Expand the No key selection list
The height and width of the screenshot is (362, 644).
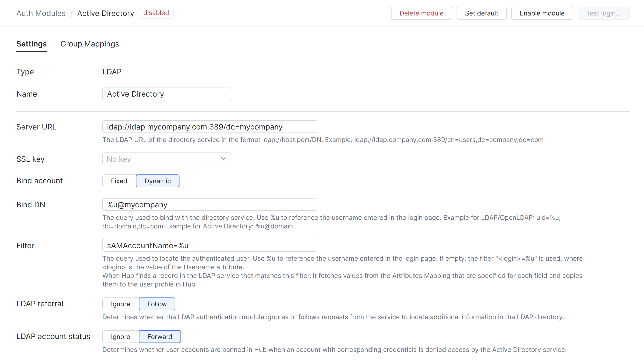[x=167, y=159]
